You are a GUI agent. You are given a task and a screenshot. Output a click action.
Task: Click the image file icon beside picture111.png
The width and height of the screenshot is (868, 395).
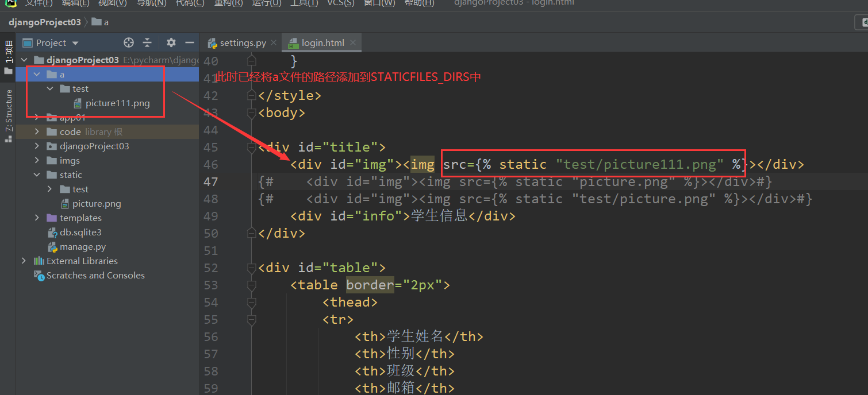(78, 103)
